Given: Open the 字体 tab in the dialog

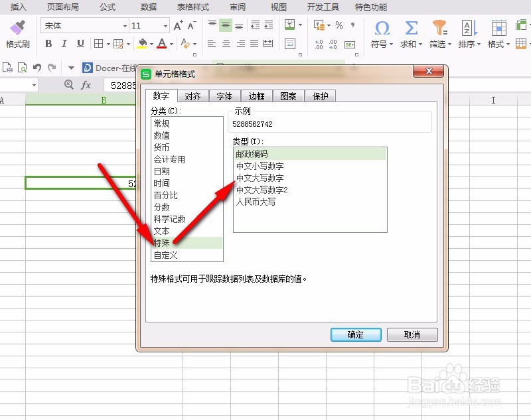Looking at the screenshot, I should [225, 96].
